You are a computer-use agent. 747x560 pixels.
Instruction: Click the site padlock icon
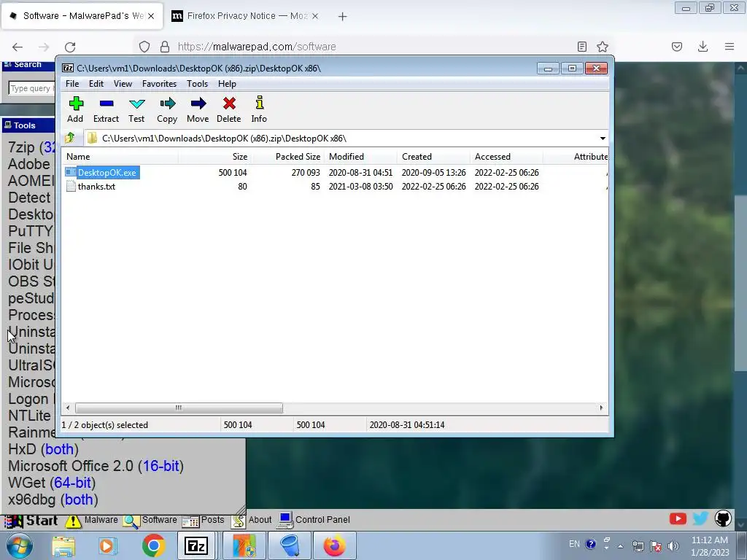[165, 47]
